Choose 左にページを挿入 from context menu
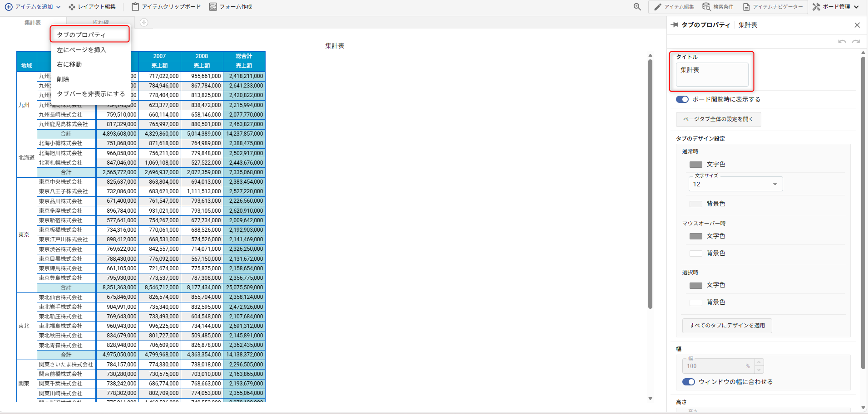Image resolution: width=868 pixels, height=414 pixels. click(x=82, y=50)
